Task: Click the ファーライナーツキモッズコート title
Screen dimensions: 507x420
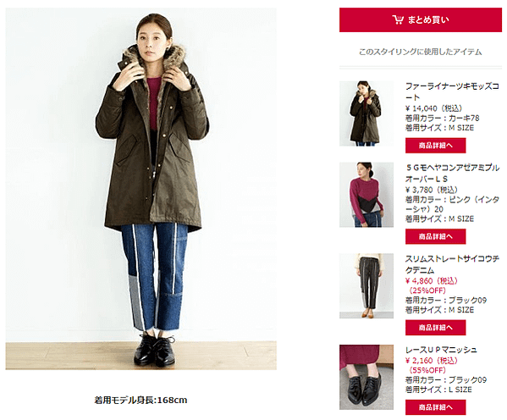Action: point(452,92)
